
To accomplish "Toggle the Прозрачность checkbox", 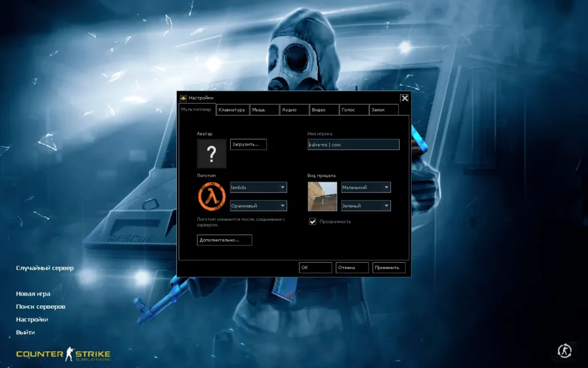I will click(313, 221).
